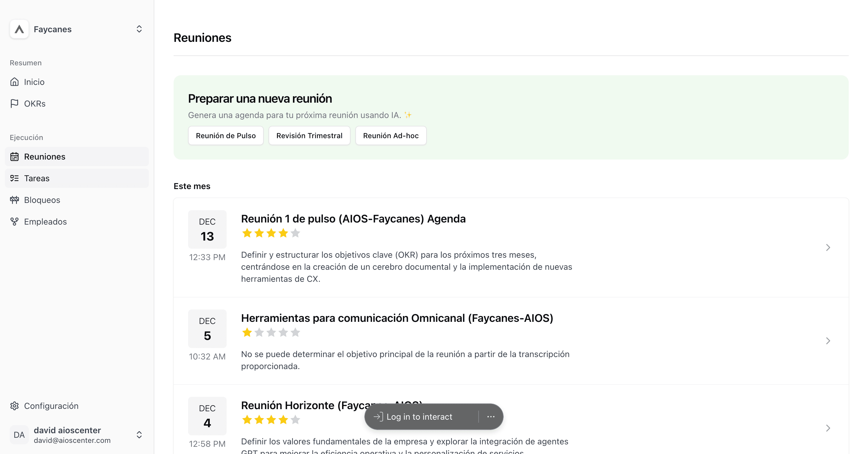Generate a Reunión Ad-hoc agenda
This screenshot has height=454, width=868.
pyautogui.click(x=391, y=135)
